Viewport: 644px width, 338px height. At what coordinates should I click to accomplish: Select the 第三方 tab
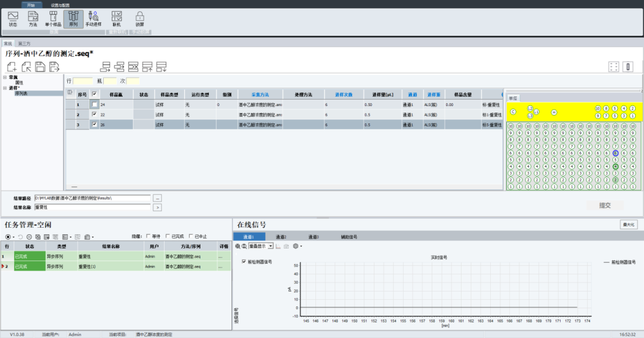pos(24,44)
